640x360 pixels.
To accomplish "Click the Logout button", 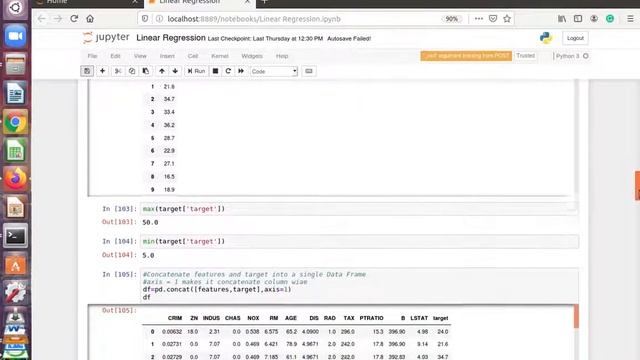I will [x=575, y=38].
